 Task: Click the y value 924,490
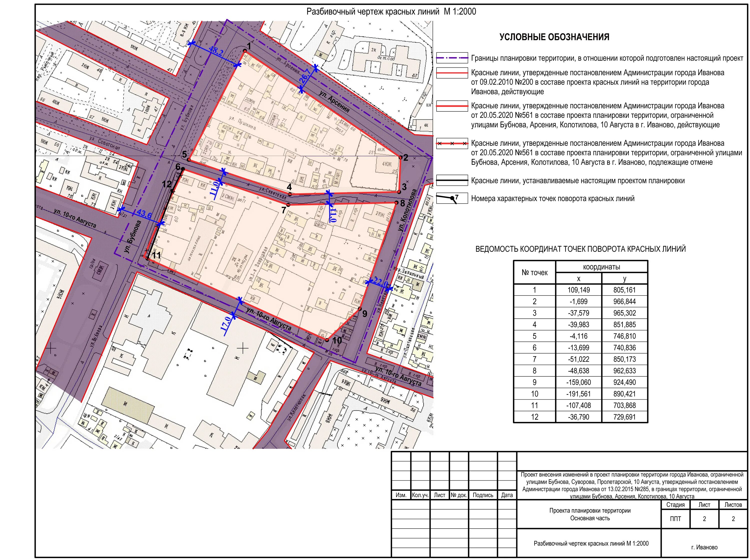click(624, 382)
